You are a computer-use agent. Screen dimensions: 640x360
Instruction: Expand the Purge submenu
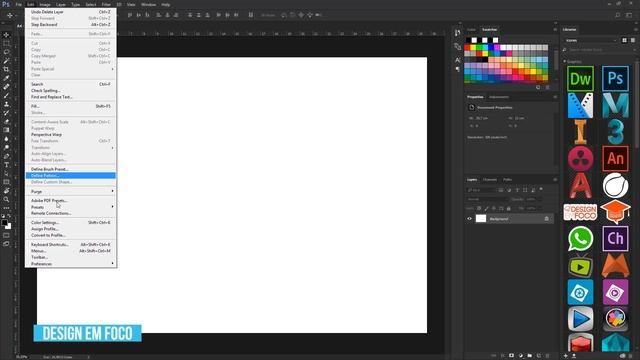[x=71, y=191]
